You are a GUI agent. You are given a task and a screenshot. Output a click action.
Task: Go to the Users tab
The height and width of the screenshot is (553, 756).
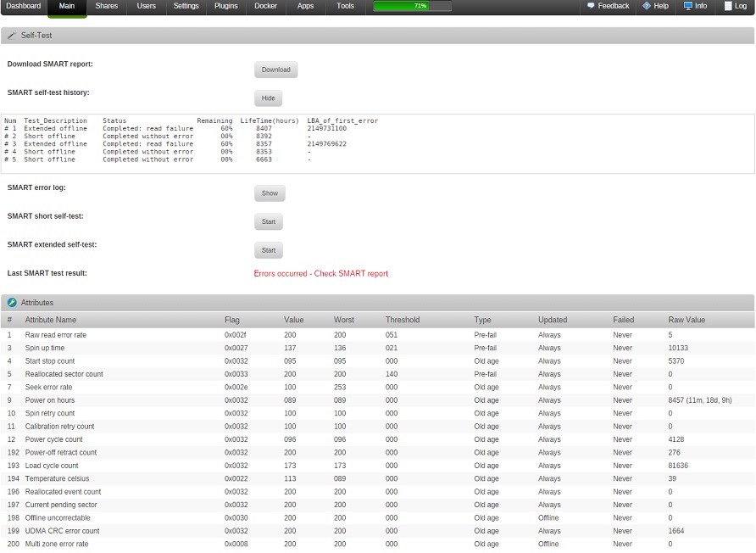click(146, 6)
